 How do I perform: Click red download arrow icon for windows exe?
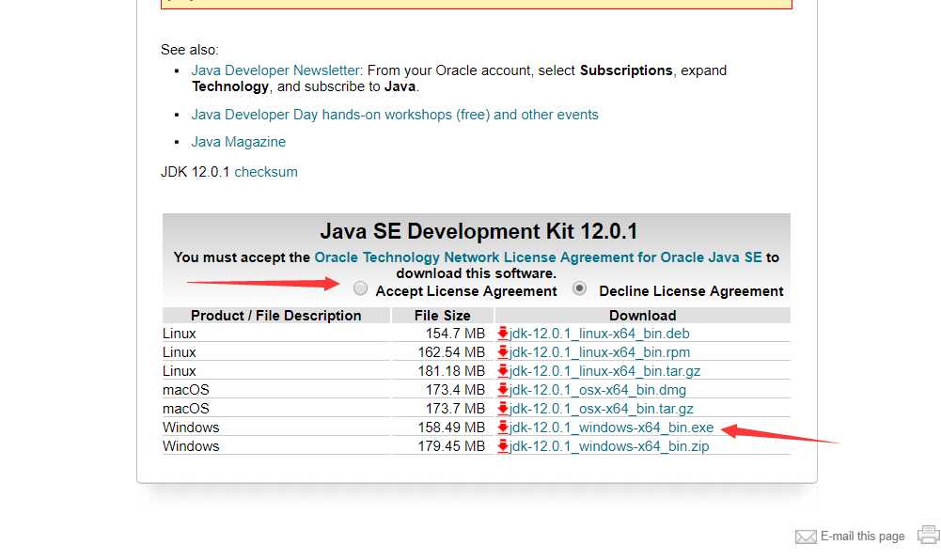(503, 428)
